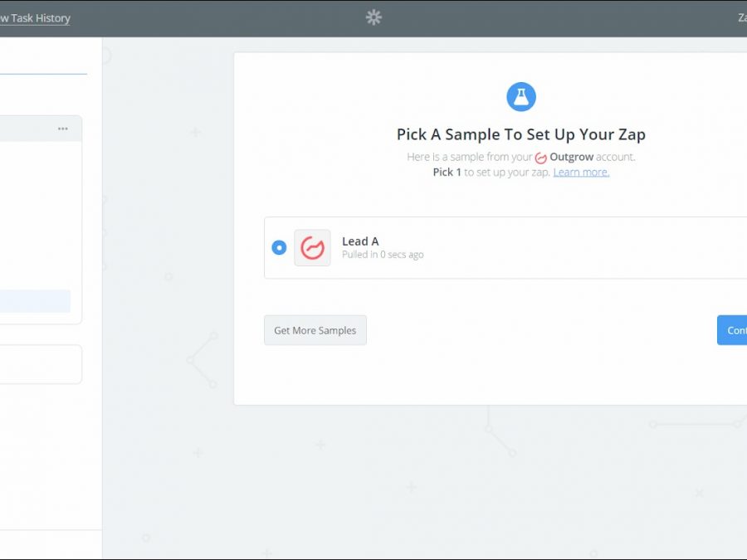Click the empty card below the step card
The image size is (747, 560).
[40, 364]
